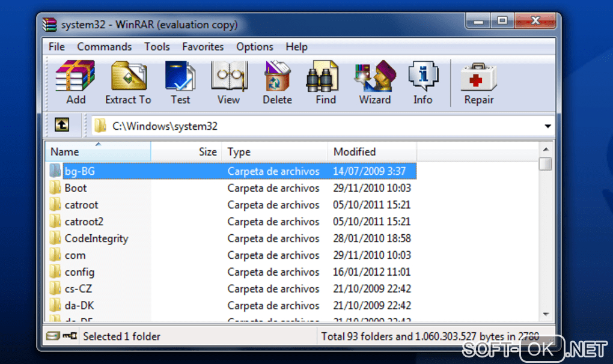Click the config folder icon

tap(55, 271)
